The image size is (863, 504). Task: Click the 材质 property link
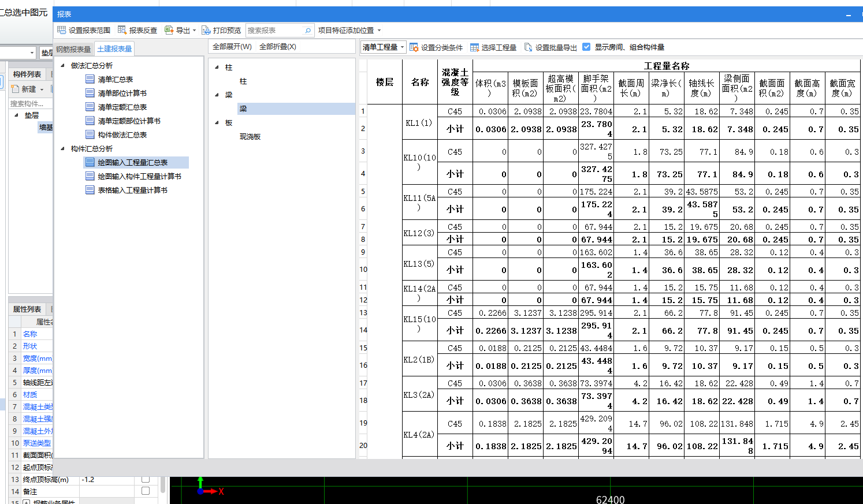pyautogui.click(x=30, y=394)
